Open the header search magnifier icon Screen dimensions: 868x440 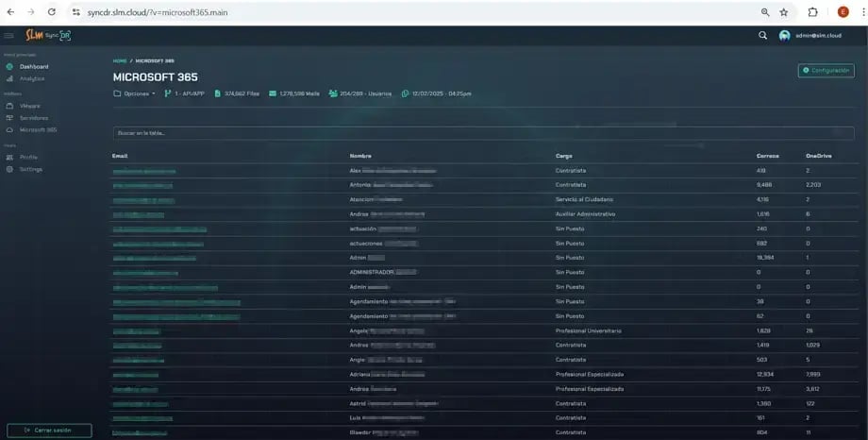coord(762,36)
